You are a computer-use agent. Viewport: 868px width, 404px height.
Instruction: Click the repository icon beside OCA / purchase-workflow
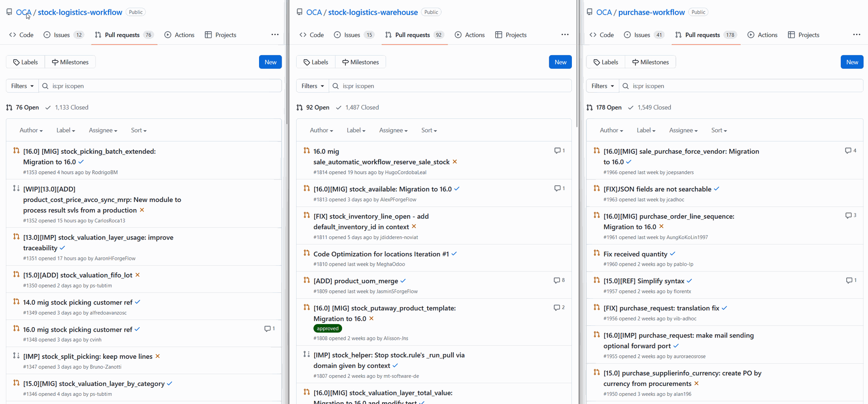590,12
